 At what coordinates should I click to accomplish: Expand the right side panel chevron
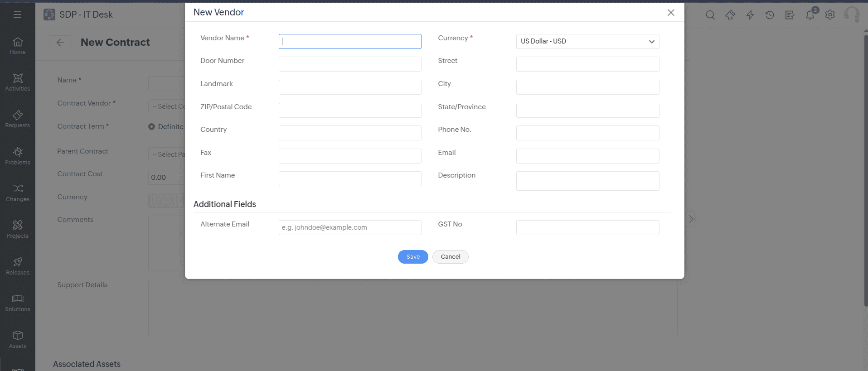[691, 219]
